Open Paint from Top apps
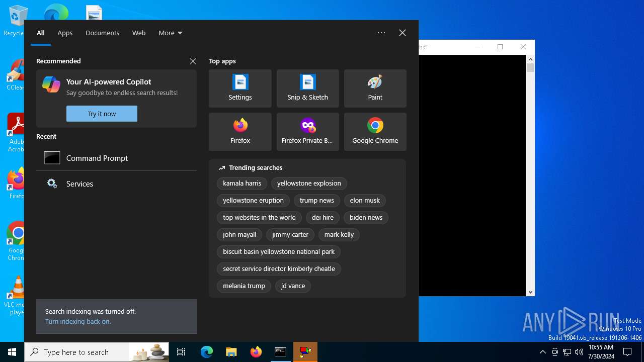The height and width of the screenshot is (362, 644). (375, 88)
